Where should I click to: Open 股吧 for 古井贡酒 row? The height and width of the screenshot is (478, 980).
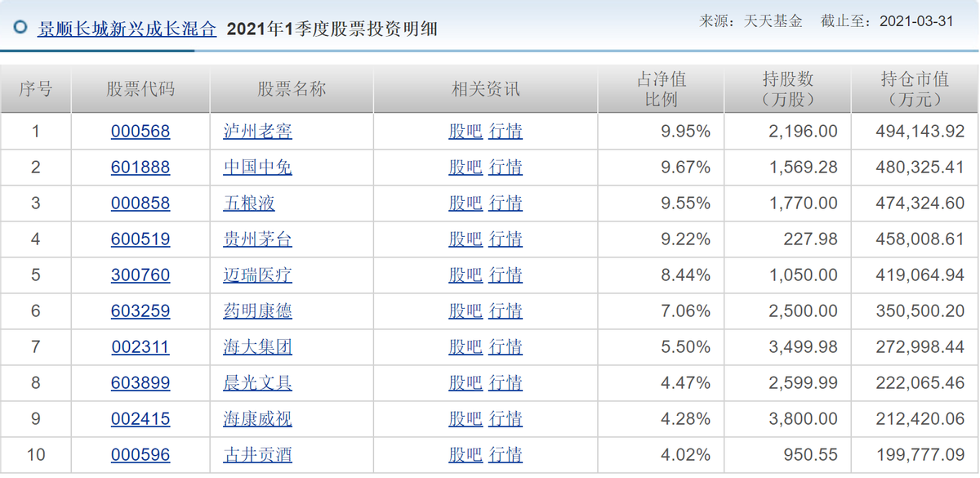(465, 455)
